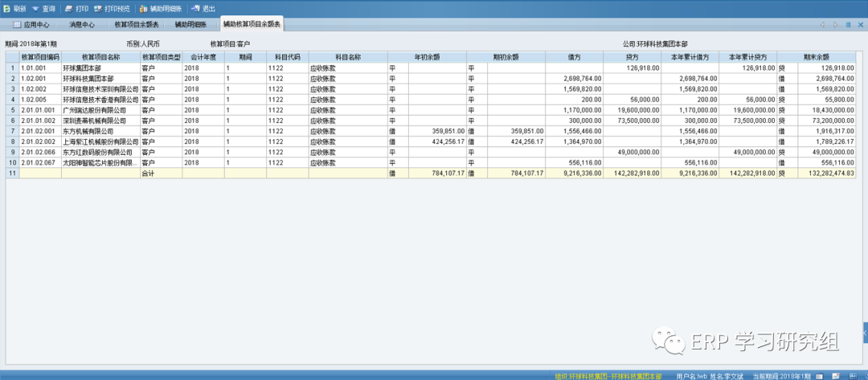
Task: Close the current tab with the X
Action: (859, 25)
